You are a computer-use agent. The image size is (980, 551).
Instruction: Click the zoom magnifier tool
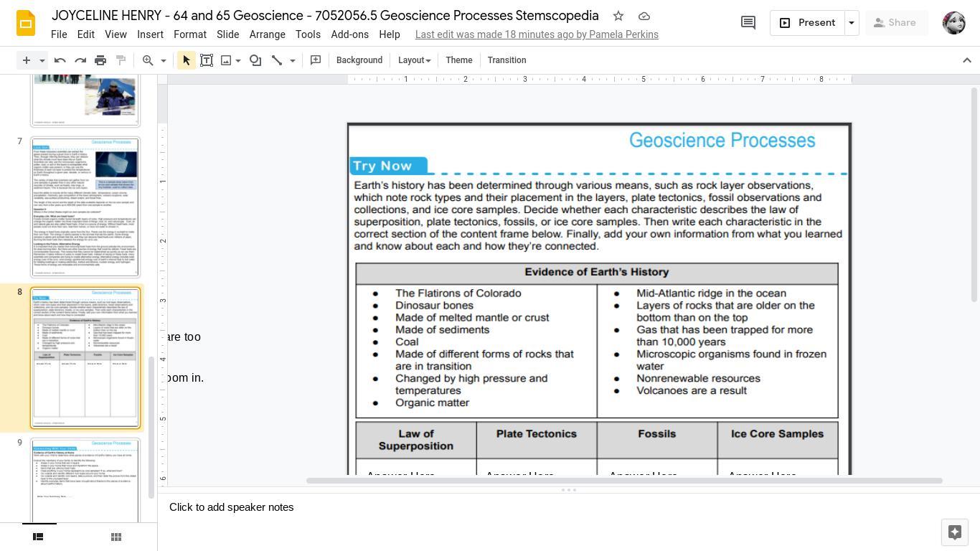pos(148,60)
